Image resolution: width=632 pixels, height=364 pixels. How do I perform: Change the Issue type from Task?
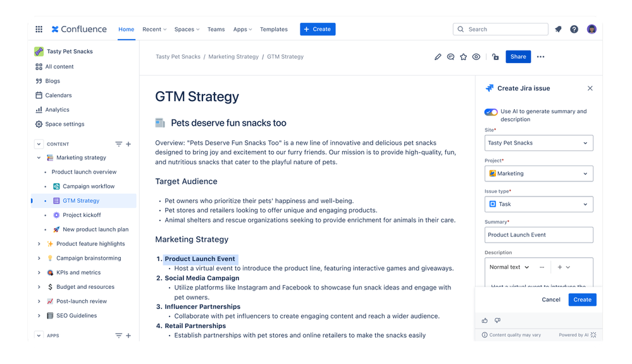[x=538, y=204]
